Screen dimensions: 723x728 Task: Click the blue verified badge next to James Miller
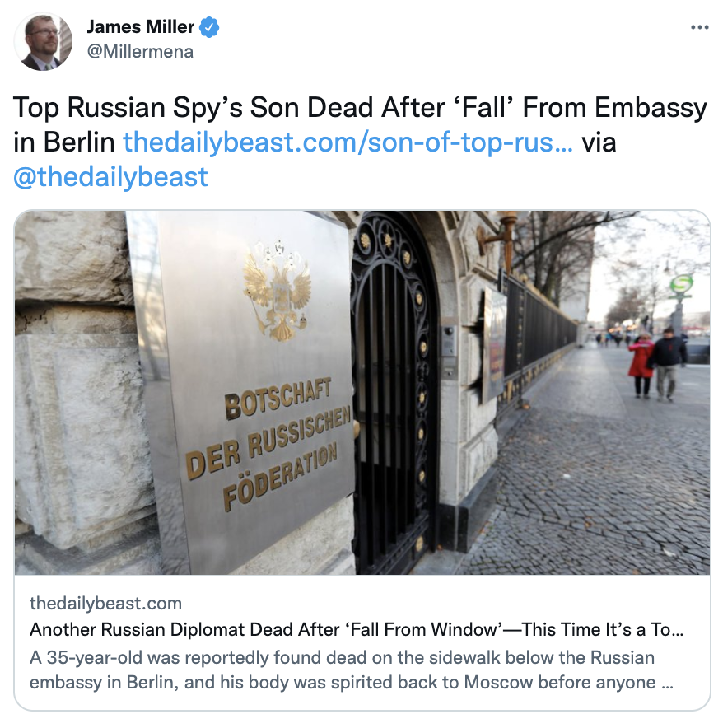coord(209,27)
